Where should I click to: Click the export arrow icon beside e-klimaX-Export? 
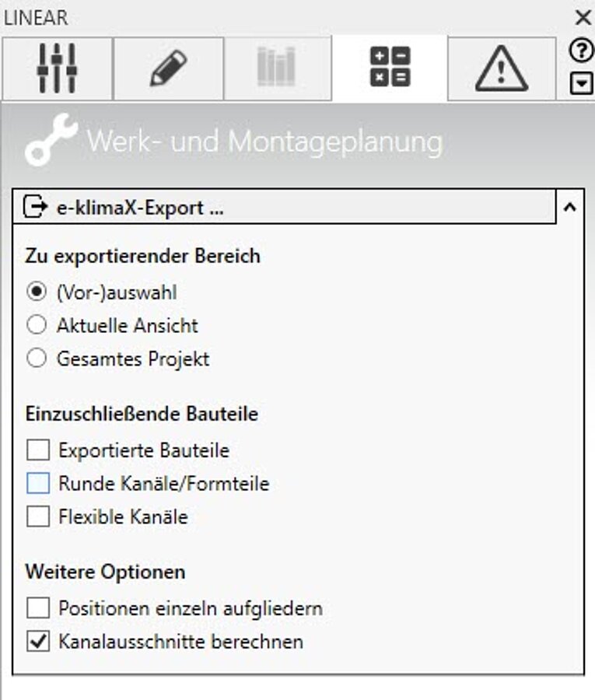35,207
